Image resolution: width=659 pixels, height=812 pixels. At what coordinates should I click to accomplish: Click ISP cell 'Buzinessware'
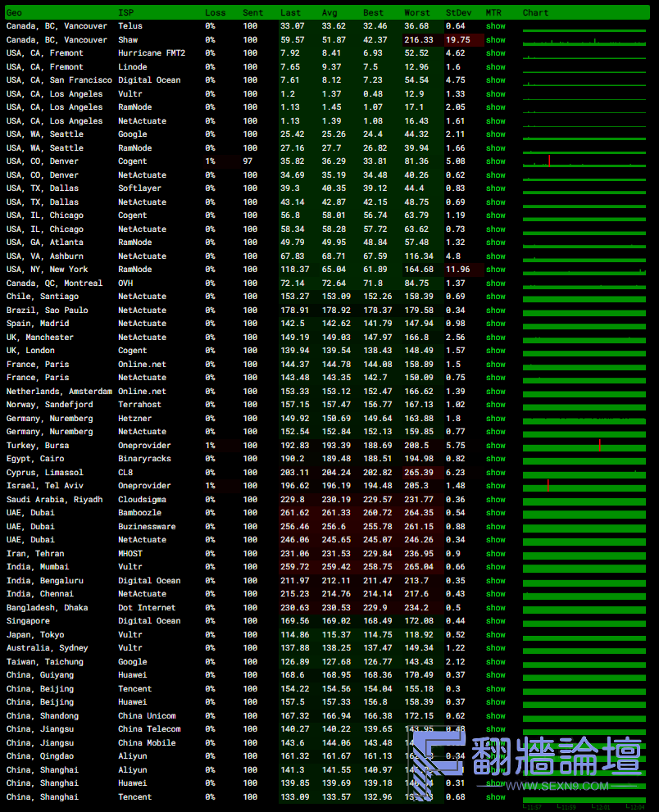(147, 527)
